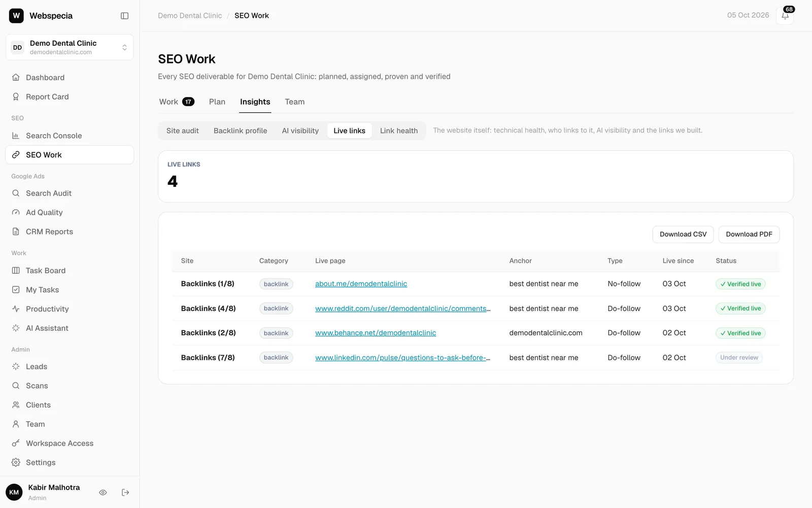
Task: Click the Workspace Access key icon
Action: coord(16,443)
